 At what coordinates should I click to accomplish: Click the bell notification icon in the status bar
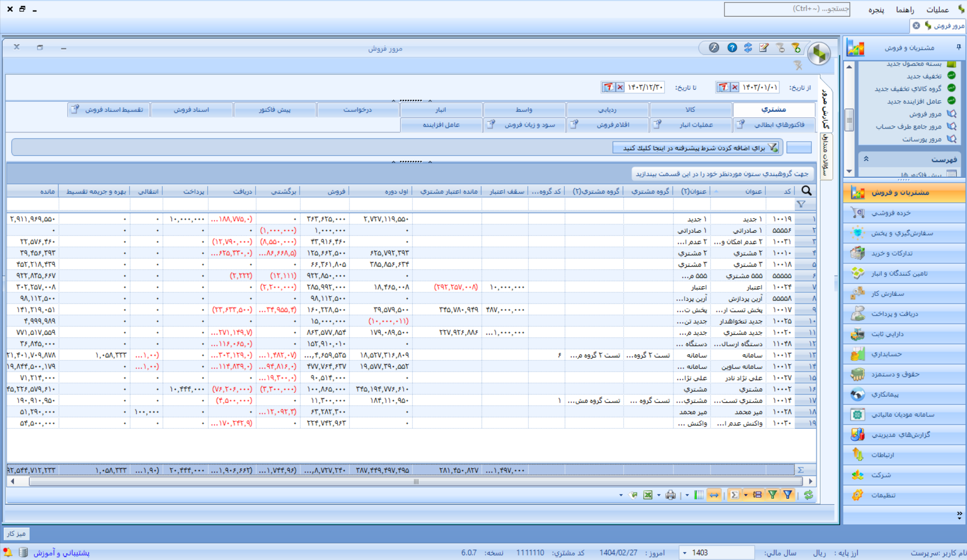pyautogui.click(x=8, y=552)
